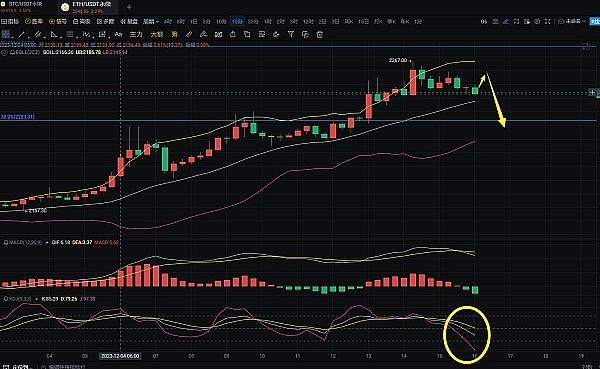Click the funnel filter icon
This screenshot has width=600, height=369.
(290, 35)
